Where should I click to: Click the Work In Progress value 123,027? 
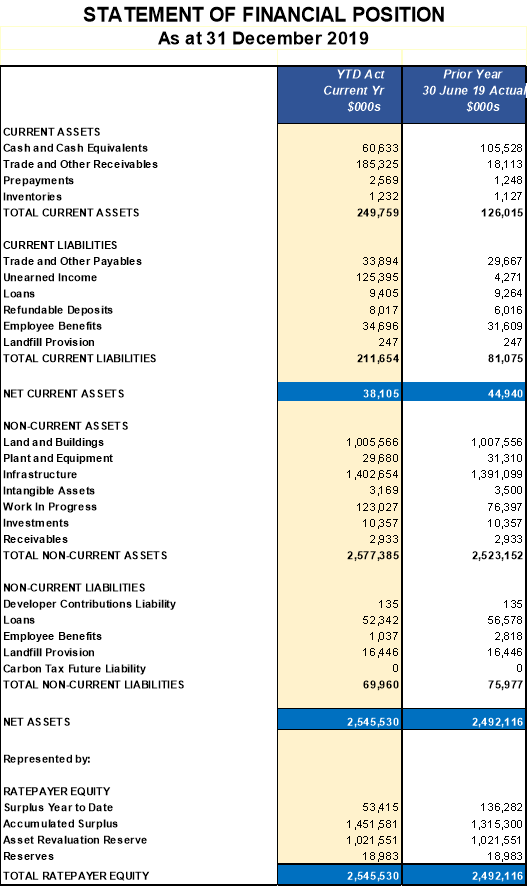tap(377, 507)
